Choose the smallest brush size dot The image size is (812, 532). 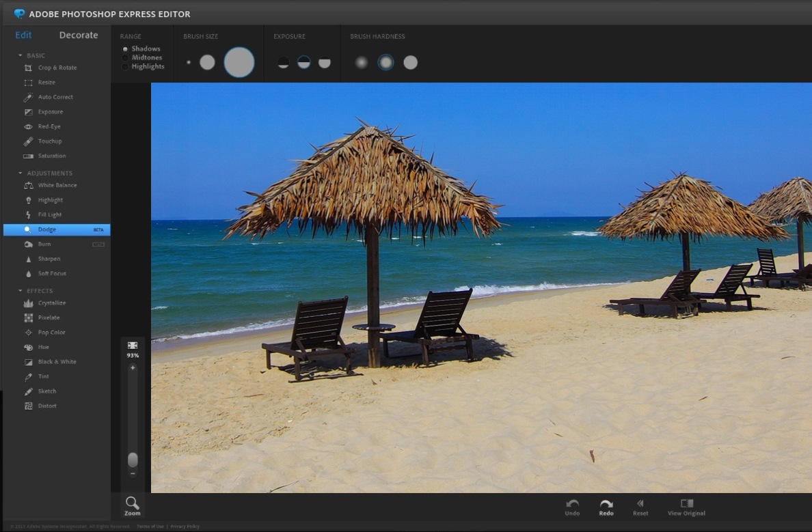click(189, 62)
